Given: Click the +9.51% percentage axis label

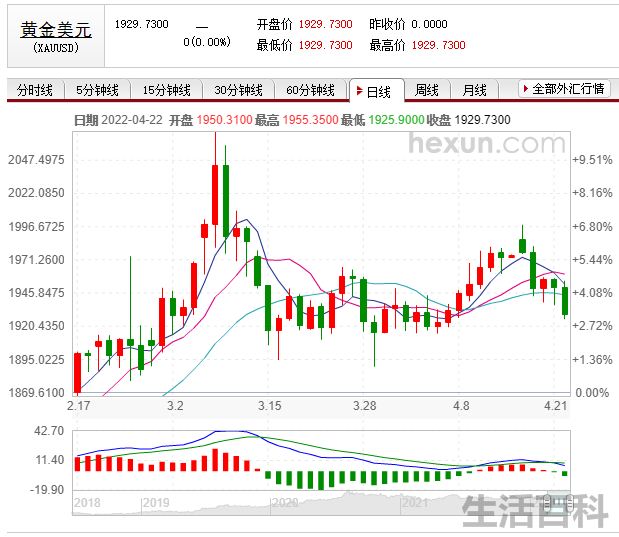Looking at the screenshot, I should tap(592, 160).
